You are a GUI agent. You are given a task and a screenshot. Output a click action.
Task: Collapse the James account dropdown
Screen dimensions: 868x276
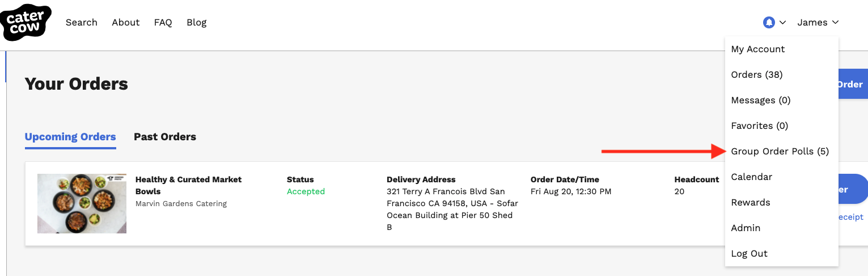coord(818,23)
